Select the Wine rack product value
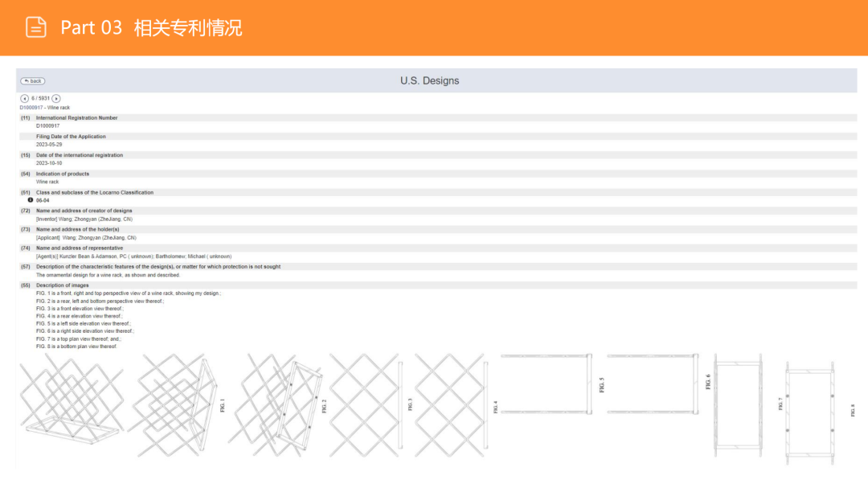The height and width of the screenshot is (488, 868). click(47, 182)
